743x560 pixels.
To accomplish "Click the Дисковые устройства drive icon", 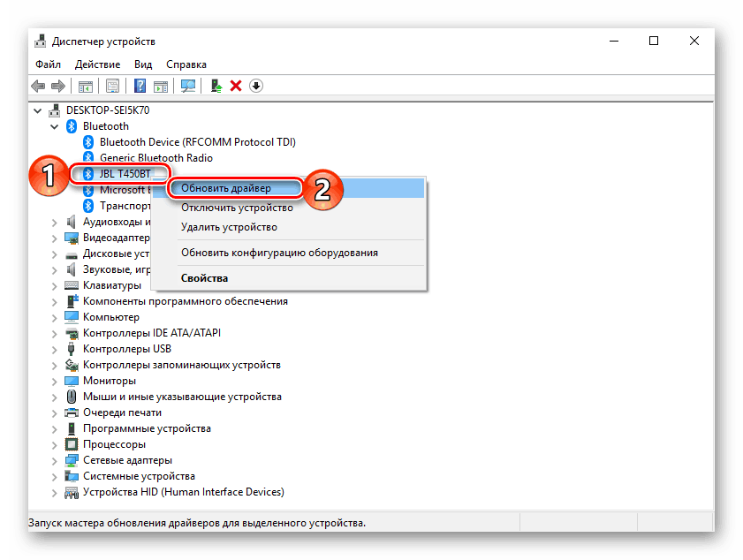I will (72, 255).
